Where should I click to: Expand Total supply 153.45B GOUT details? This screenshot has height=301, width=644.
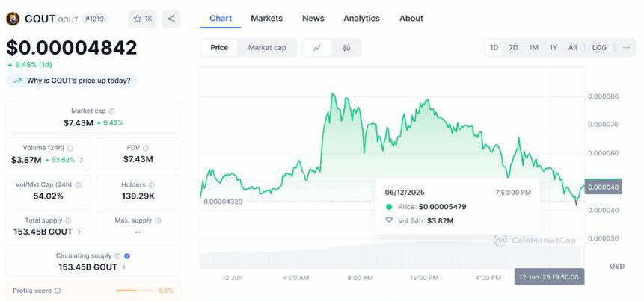click(80, 232)
